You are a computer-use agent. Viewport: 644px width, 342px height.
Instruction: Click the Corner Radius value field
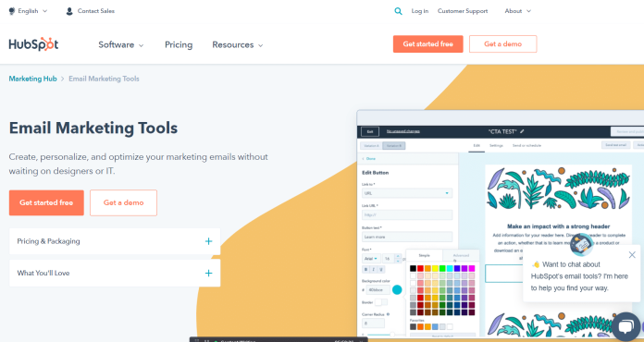373,324
